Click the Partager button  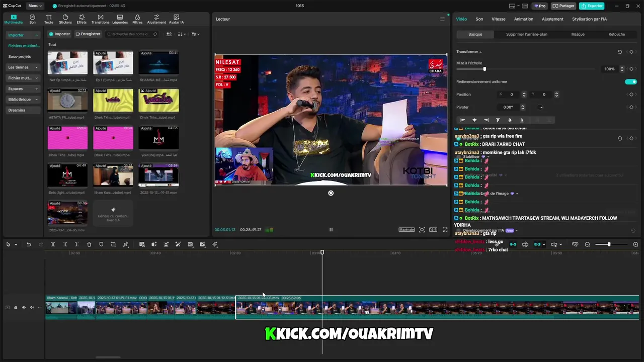pyautogui.click(x=563, y=6)
